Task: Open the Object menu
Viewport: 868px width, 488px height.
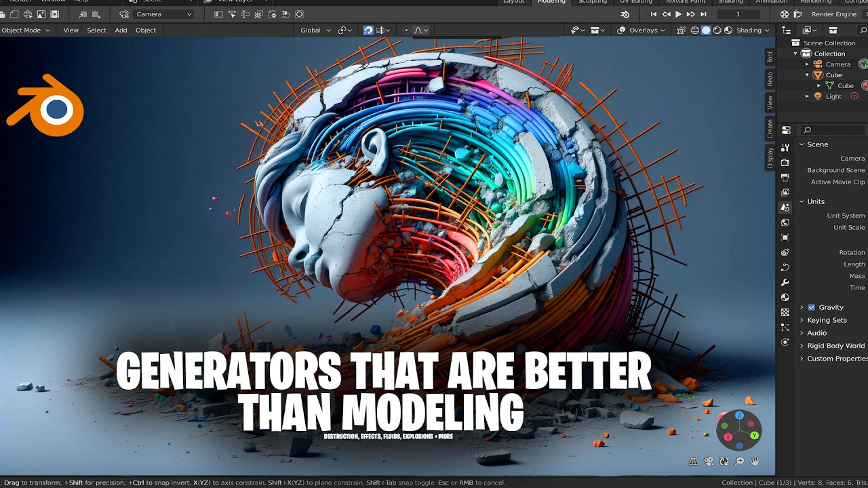Action: [146, 30]
